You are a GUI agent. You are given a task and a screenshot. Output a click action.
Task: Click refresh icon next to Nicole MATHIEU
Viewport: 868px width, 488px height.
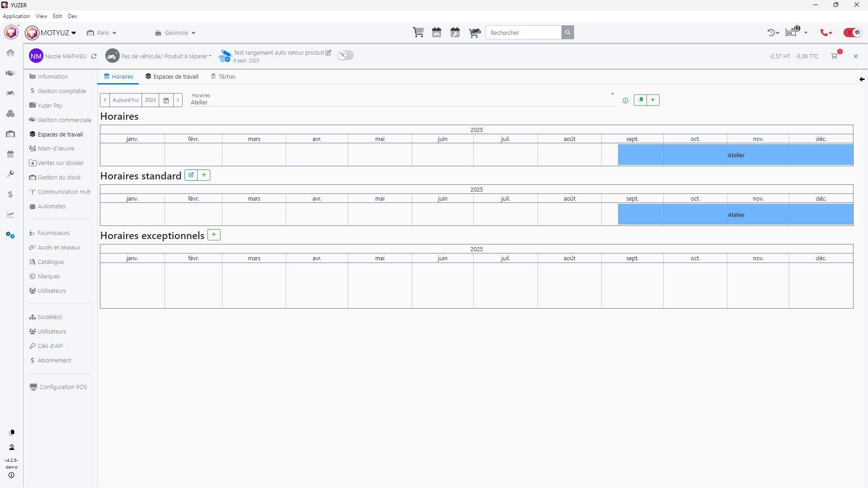(x=94, y=56)
